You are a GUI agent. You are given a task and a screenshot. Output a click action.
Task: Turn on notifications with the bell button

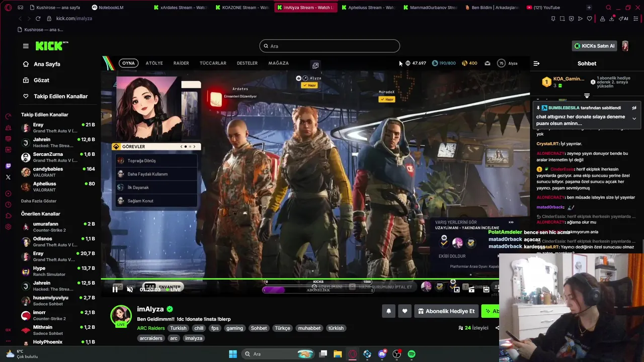click(388, 311)
